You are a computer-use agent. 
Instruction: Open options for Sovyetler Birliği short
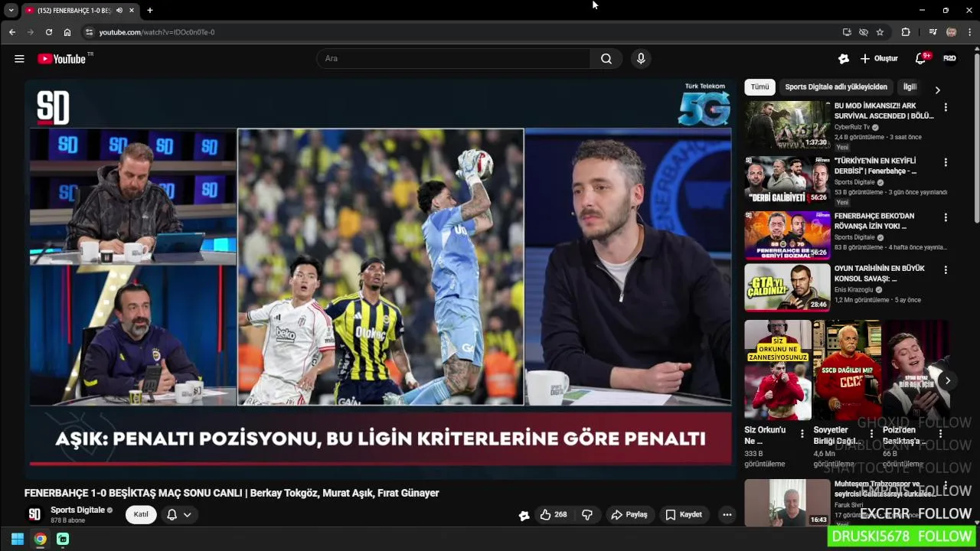pos(871,433)
